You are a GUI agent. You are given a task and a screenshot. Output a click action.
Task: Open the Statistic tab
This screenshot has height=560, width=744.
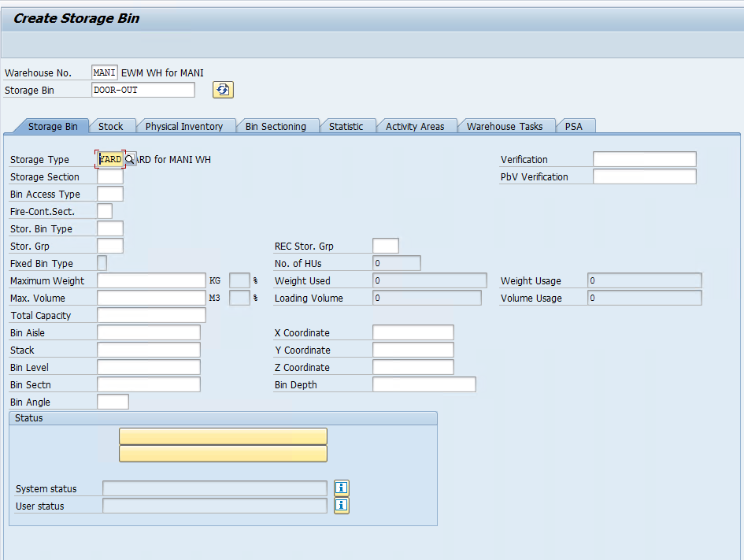(346, 126)
